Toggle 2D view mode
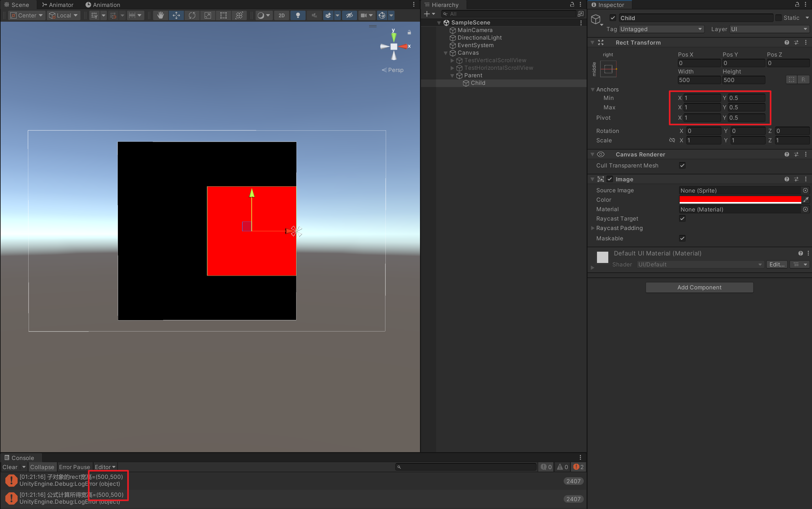812x509 pixels. [x=282, y=15]
